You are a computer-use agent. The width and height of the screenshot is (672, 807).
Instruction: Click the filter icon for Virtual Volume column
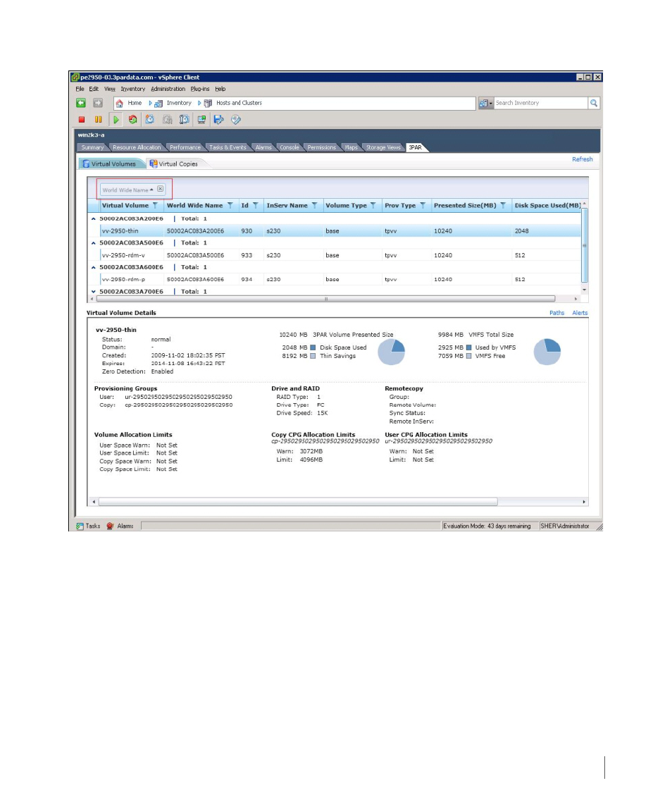point(155,205)
